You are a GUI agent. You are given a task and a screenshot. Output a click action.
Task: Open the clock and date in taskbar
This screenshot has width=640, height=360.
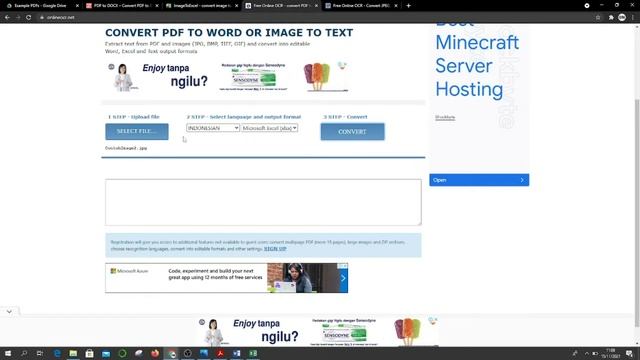pos(611,353)
